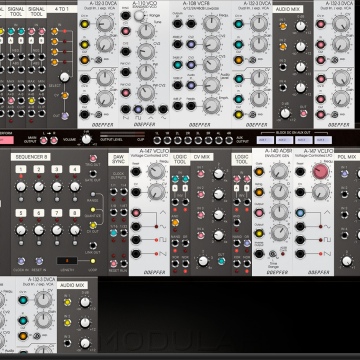The height and width of the screenshot is (360, 360).
Task: Select step 5 button on Sequencer 8
Action: point(21,213)
